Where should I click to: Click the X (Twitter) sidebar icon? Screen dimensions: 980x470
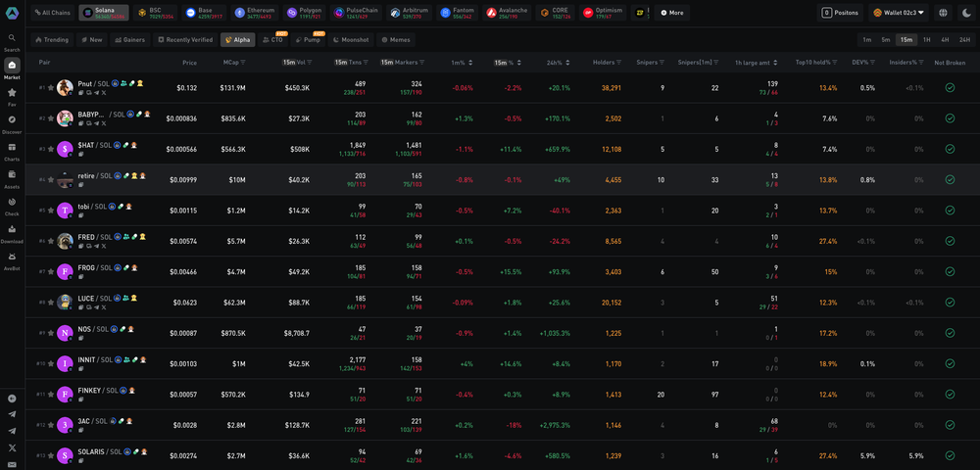tap(12, 447)
